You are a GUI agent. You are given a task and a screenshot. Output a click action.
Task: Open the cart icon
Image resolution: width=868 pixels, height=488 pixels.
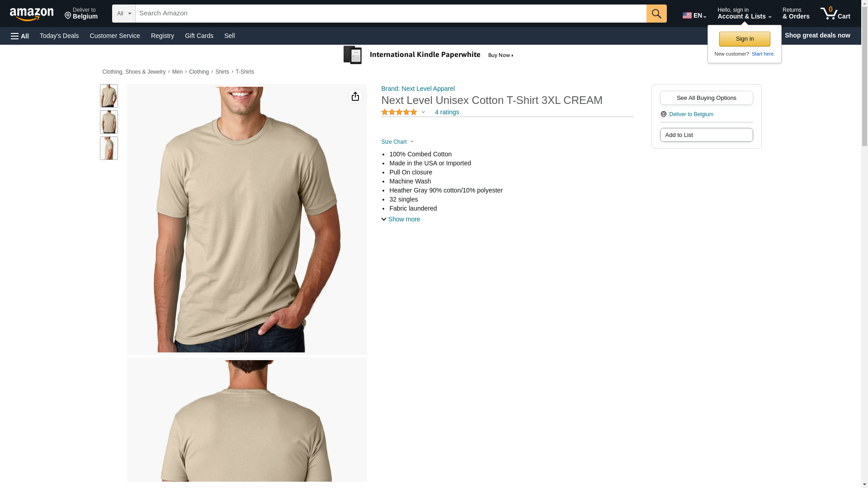835,14
